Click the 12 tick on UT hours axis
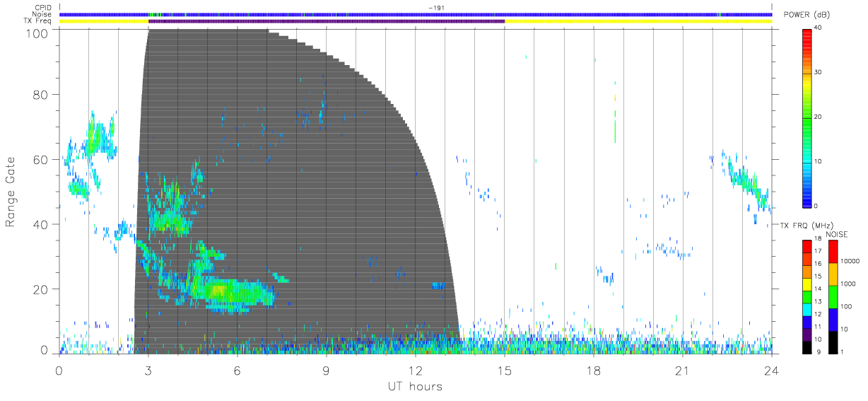This screenshot has width=868, height=401. click(x=416, y=371)
